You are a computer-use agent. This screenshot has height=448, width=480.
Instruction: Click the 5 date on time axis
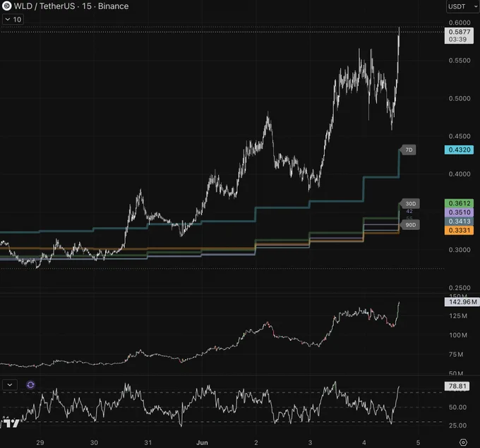coord(418,442)
